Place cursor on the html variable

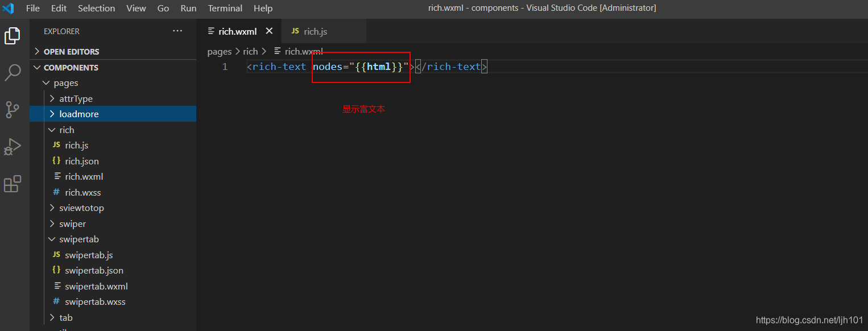[379, 67]
